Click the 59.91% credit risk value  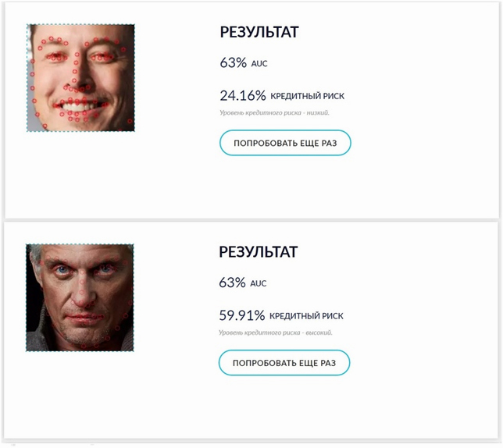tap(242, 315)
